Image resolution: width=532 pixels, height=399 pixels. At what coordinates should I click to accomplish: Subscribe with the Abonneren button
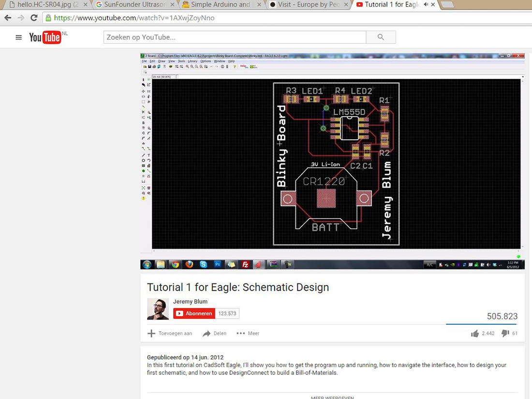(x=194, y=313)
